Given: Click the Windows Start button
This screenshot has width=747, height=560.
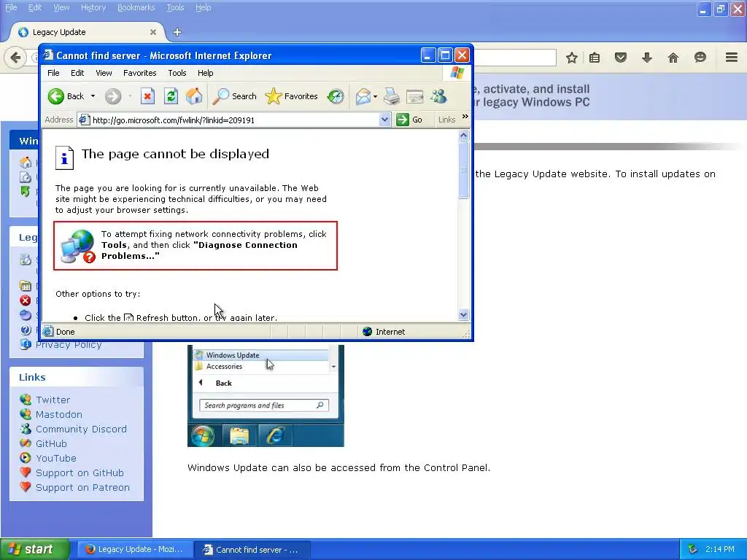Looking at the screenshot, I should tap(35, 549).
